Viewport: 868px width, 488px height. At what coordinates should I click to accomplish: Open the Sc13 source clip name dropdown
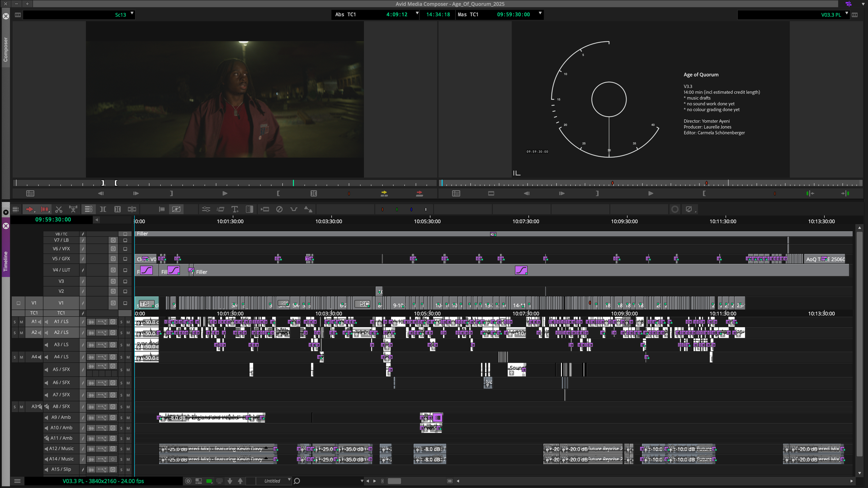coord(132,14)
